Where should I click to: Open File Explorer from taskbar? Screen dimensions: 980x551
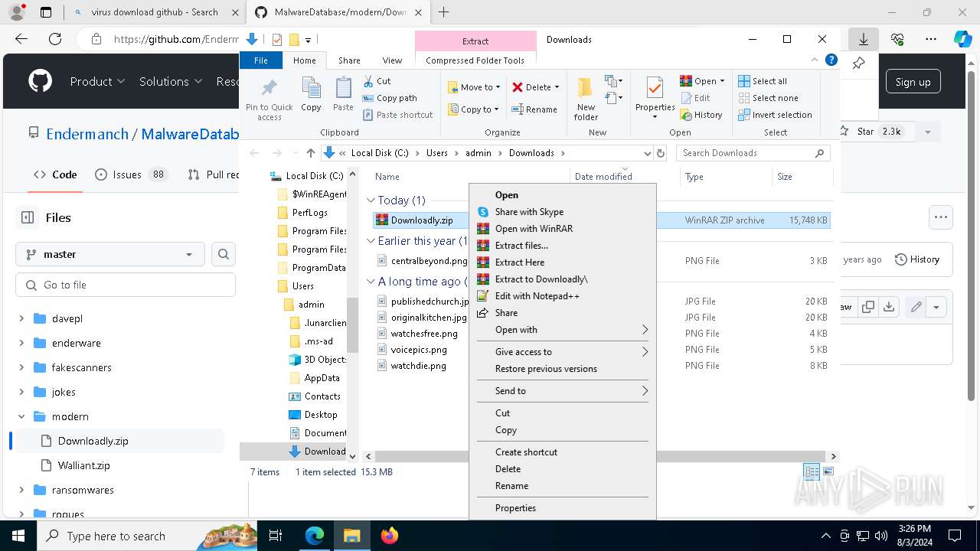pyautogui.click(x=351, y=536)
